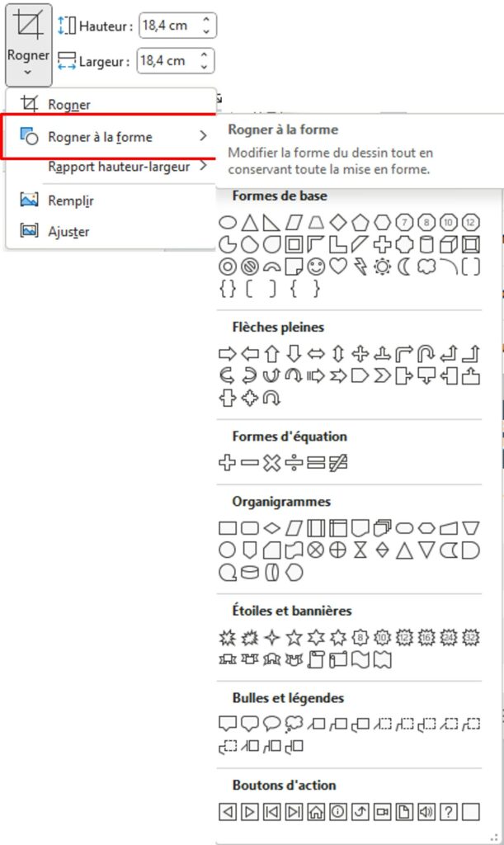Choose Ajuster from the crop menu
504x845 pixels.
coord(68,232)
